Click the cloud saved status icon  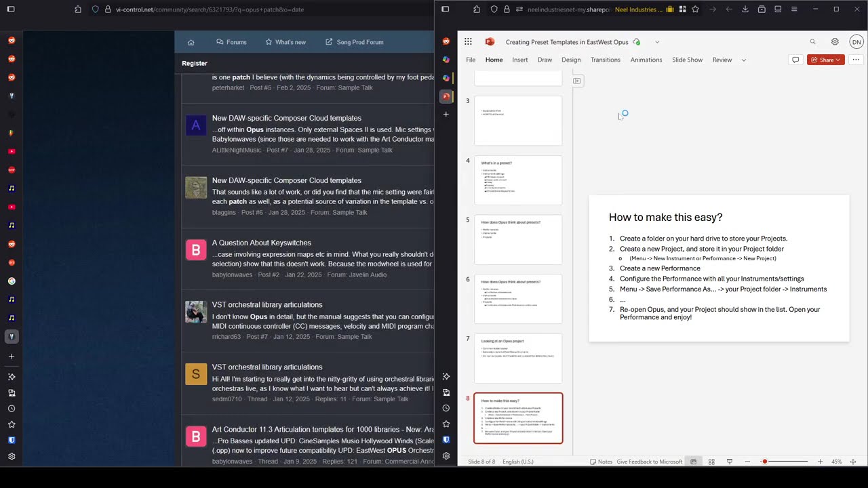(x=636, y=42)
